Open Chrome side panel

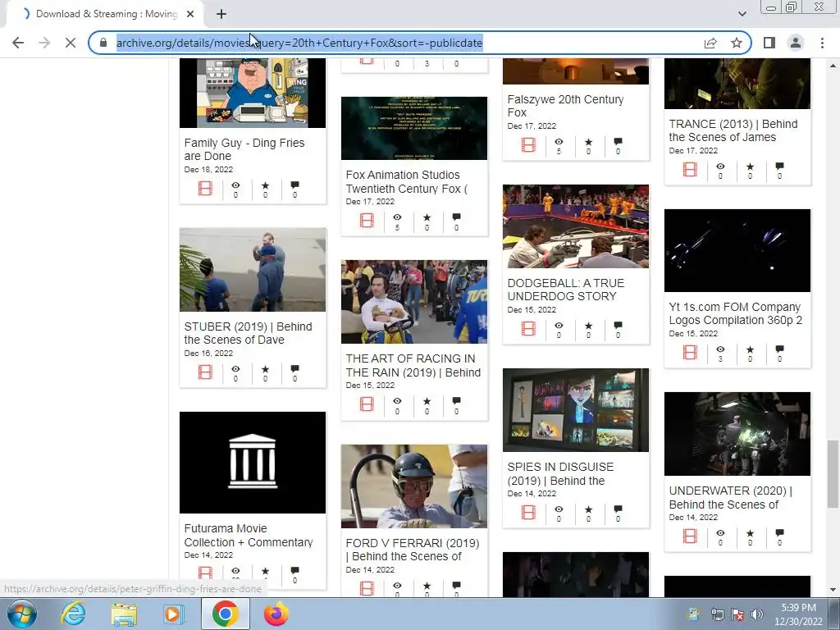point(769,43)
